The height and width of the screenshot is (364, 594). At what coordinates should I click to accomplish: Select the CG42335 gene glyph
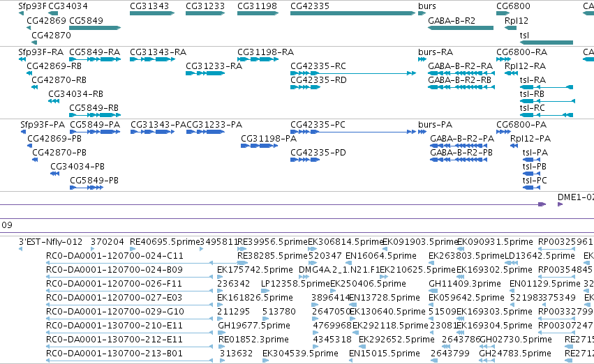[x=352, y=13]
